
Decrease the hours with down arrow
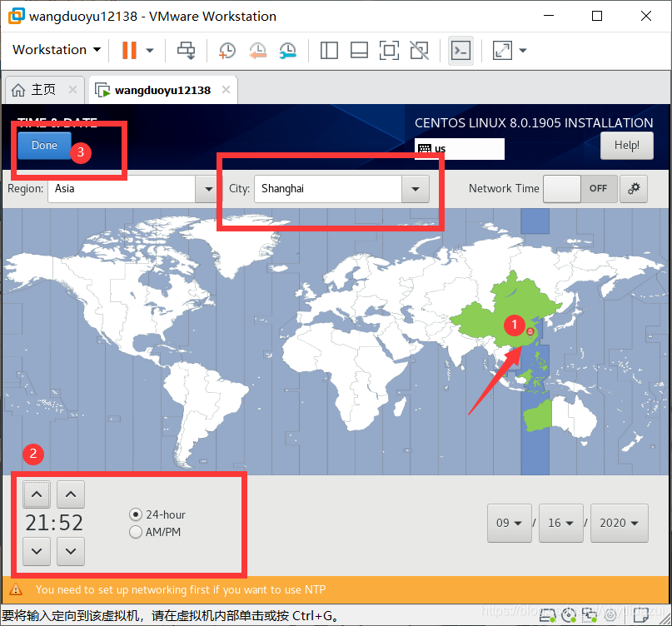point(37,551)
